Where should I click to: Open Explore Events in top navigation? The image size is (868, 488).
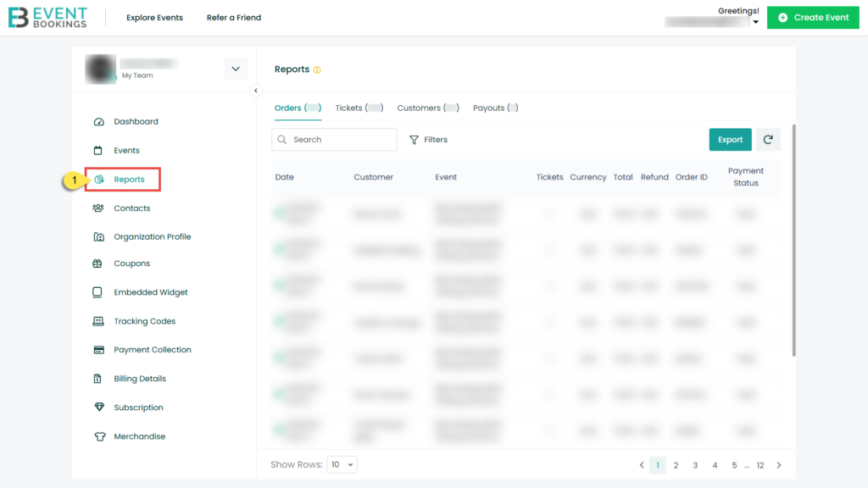click(x=154, y=18)
